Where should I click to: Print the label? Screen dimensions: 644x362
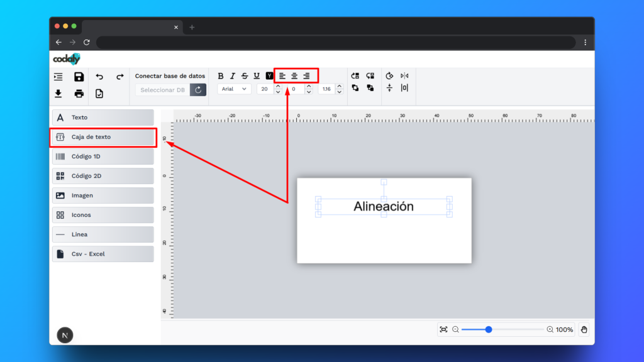coord(79,94)
